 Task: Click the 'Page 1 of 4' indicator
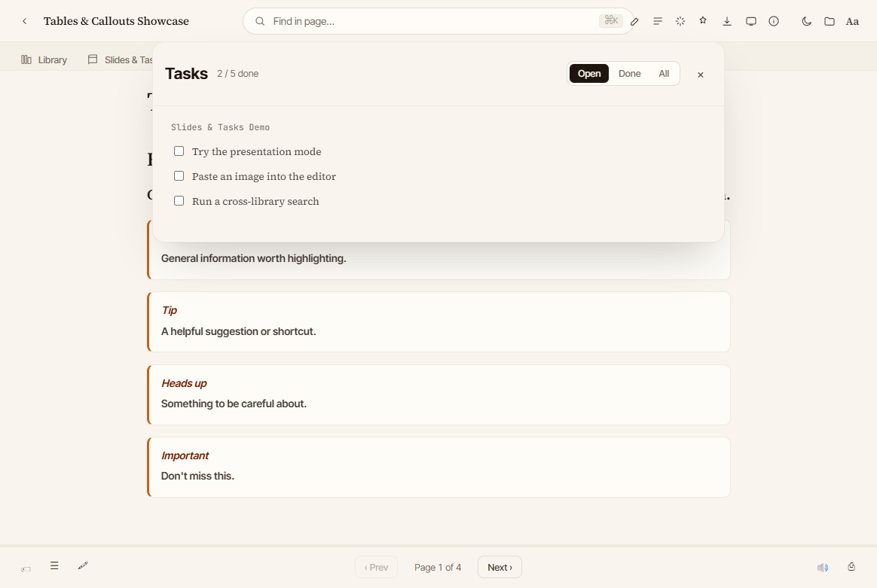coord(438,568)
